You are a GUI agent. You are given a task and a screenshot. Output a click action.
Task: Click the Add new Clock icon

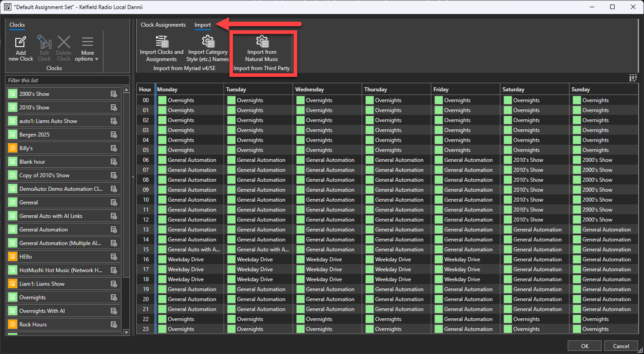coord(20,42)
